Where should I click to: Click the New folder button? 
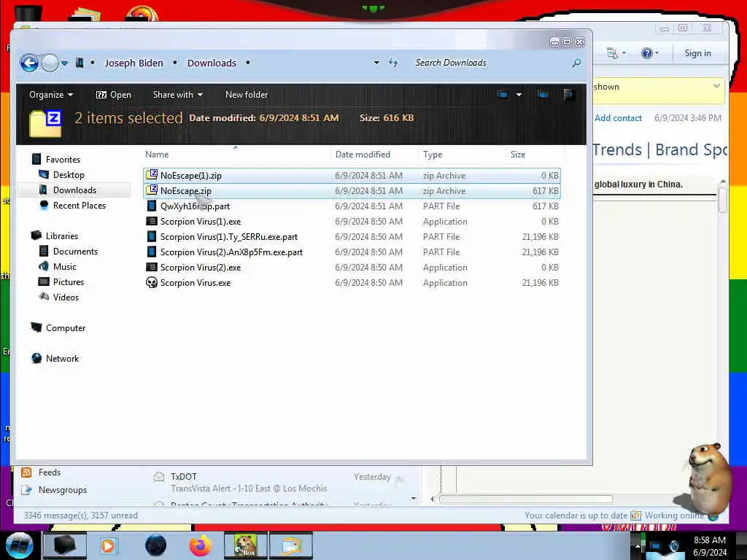click(x=247, y=95)
